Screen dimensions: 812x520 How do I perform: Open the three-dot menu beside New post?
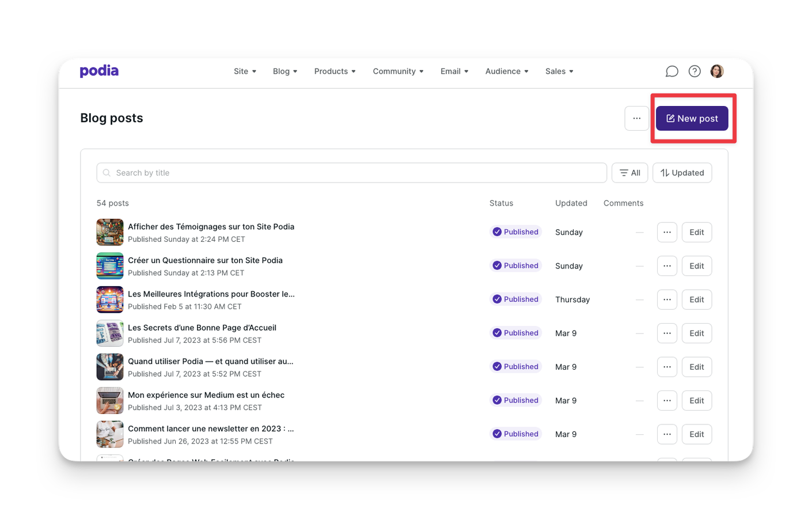click(x=636, y=119)
